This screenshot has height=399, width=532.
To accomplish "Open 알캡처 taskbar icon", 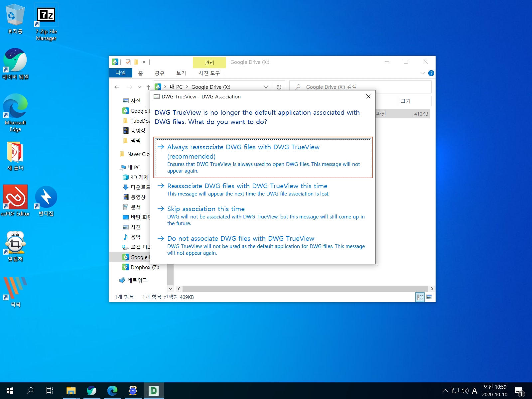I will click(133, 391).
